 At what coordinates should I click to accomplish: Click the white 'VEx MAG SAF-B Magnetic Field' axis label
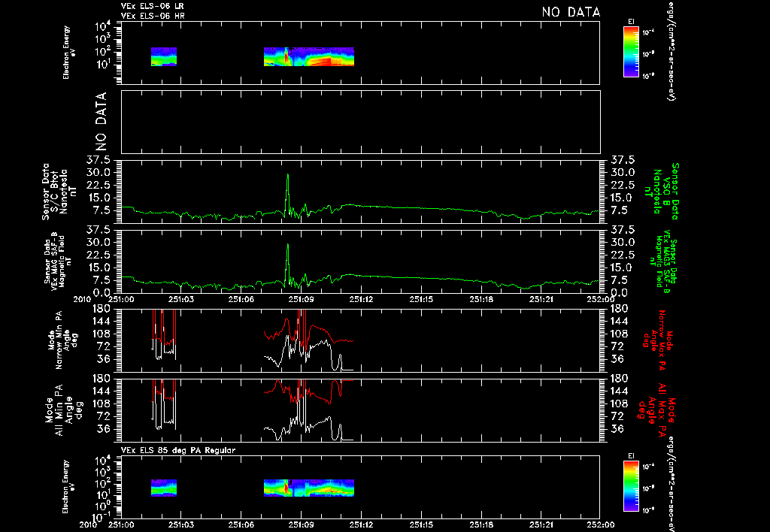click(x=58, y=261)
